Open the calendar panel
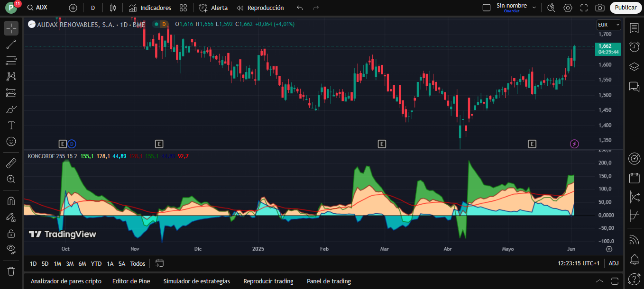 [635, 178]
